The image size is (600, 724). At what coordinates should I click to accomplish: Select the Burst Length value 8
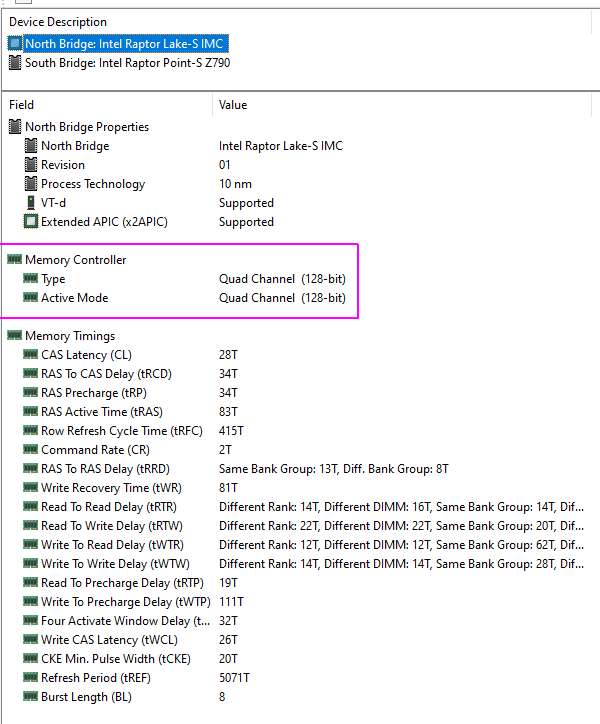pos(222,697)
